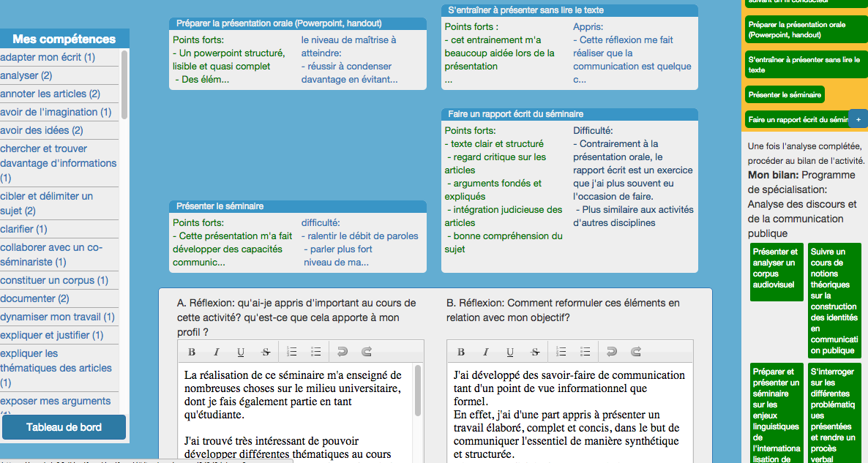Open the Tableau de bord
Viewport: 868px width, 463px height.
[64, 427]
